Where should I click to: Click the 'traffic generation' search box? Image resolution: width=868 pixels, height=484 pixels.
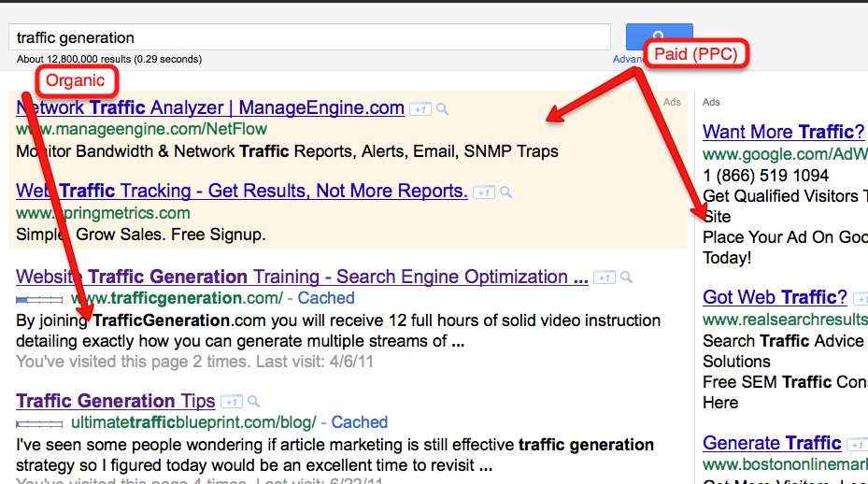tap(313, 38)
